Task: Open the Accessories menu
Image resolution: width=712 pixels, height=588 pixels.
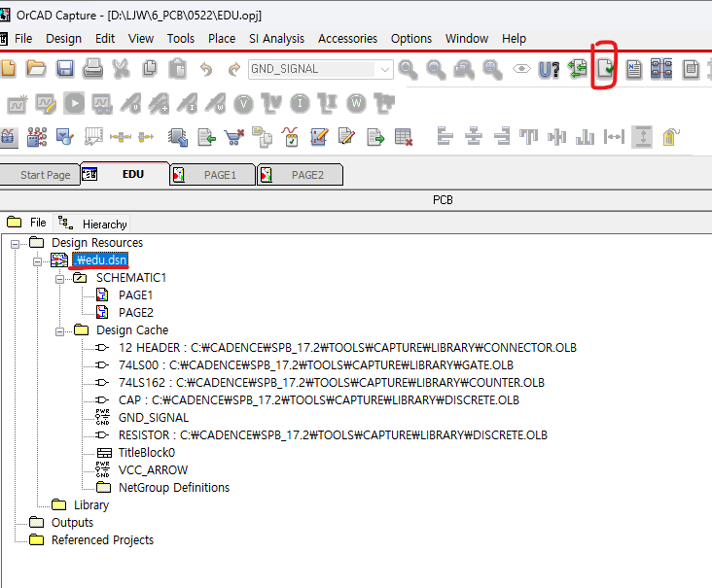Action: point(347,39)
